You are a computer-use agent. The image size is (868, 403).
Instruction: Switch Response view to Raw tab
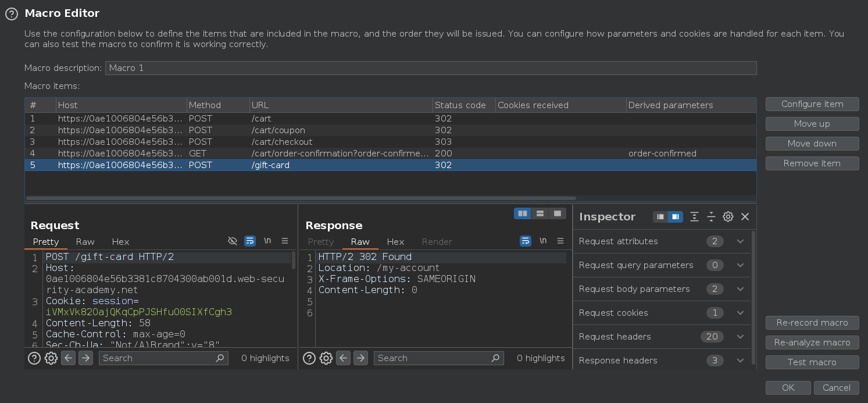tap(360, 242)
